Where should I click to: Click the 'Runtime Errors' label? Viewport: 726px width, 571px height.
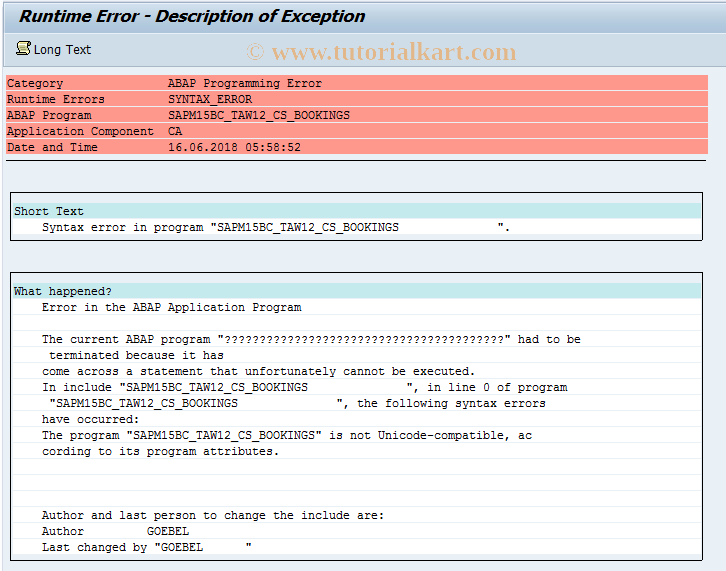click(56, 99)
